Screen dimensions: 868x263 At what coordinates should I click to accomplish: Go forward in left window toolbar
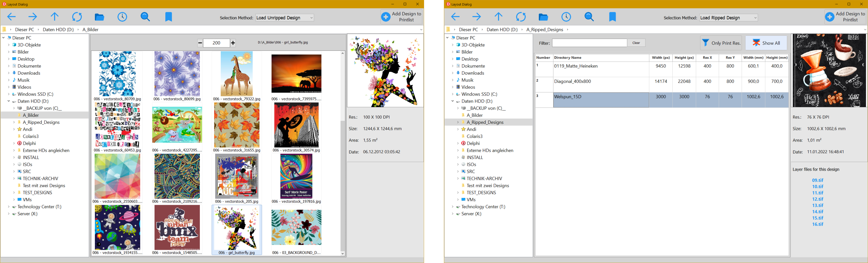[x=33, y=17]
